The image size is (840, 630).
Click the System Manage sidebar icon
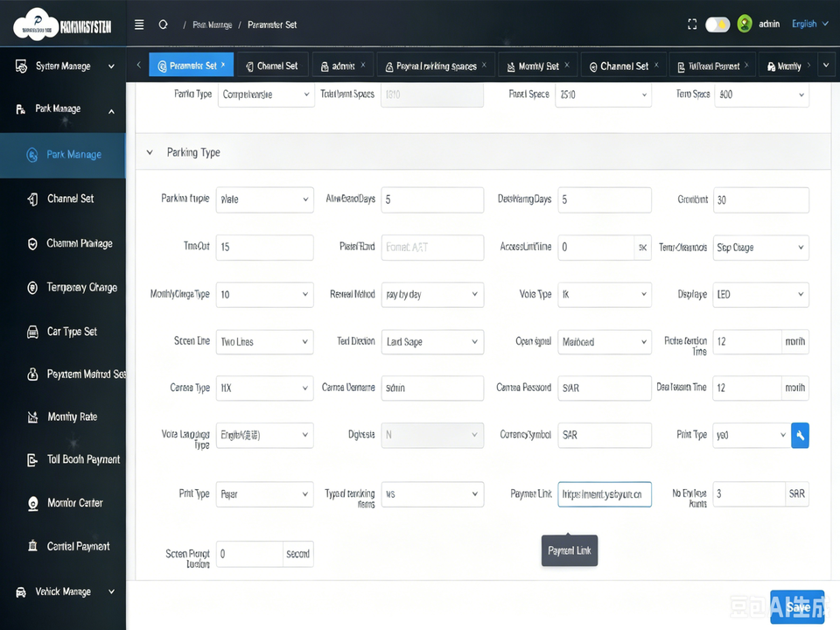click(x=21, y=66)
